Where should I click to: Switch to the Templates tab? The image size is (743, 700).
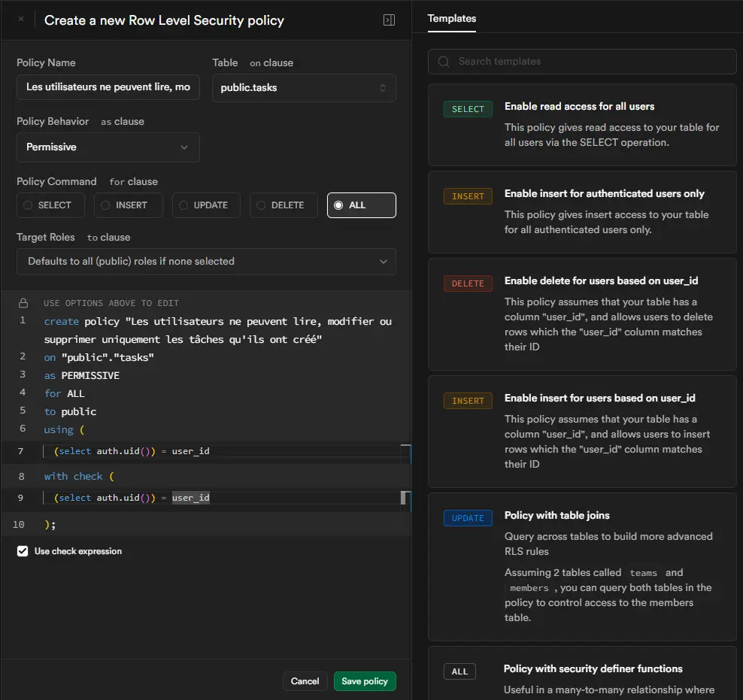pyautogui.click(x=451, y=19)
